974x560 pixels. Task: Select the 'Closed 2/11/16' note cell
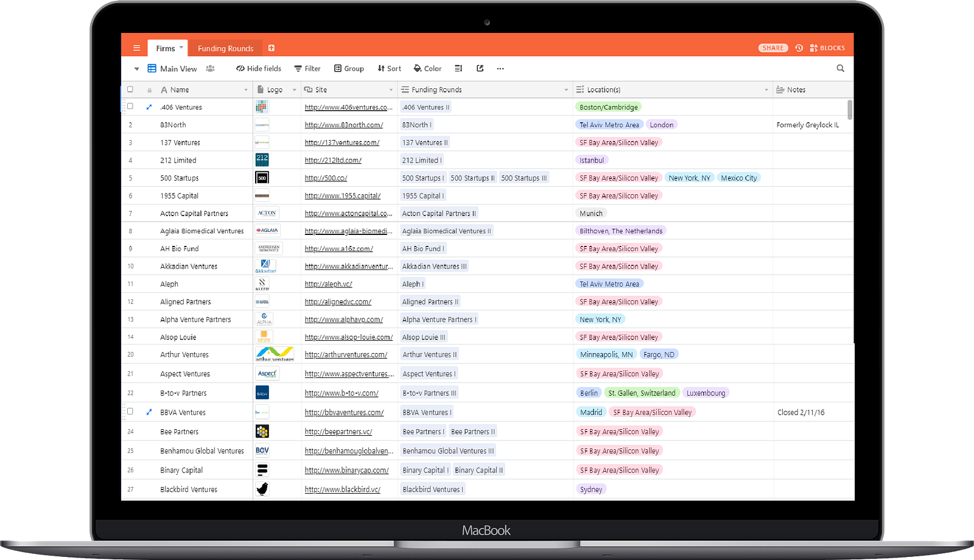(x=813, y=412)
